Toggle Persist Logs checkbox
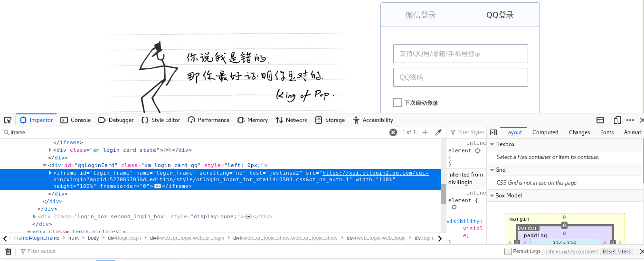Screen dimensions: 644x261 508,251
